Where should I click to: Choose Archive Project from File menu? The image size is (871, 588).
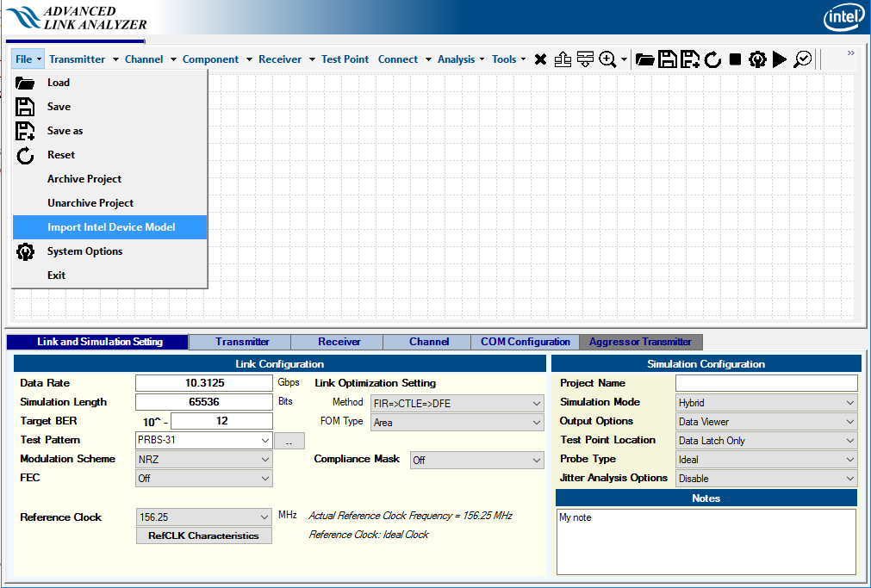click(84, 179)
